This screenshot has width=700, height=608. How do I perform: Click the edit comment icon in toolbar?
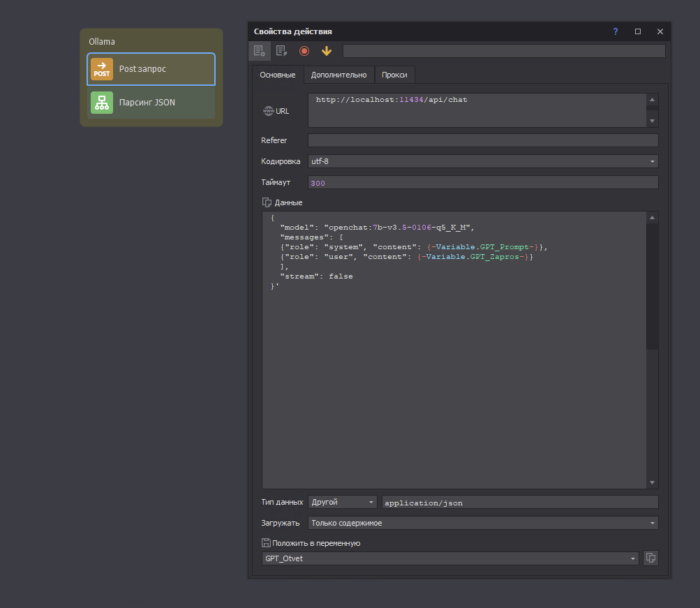pos(281,51)
